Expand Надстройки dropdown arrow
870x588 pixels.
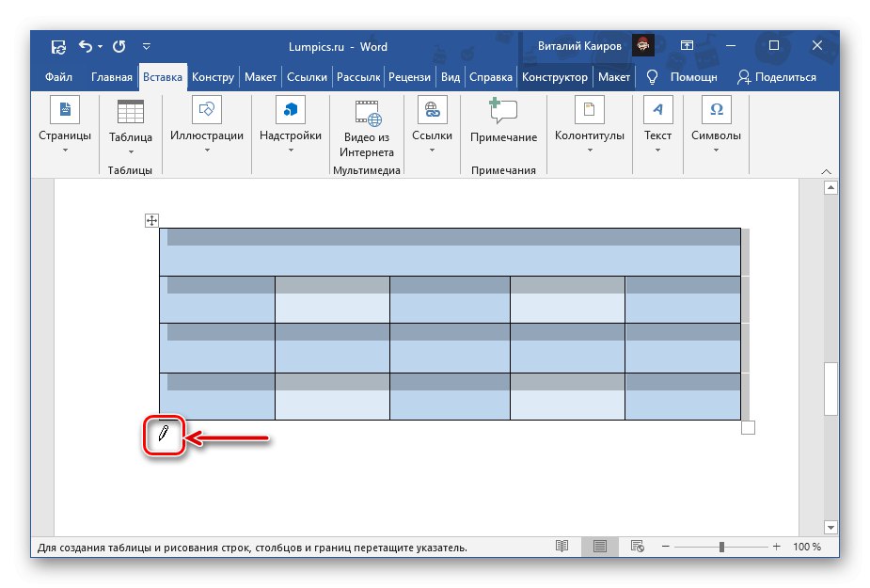click(291, 150)
